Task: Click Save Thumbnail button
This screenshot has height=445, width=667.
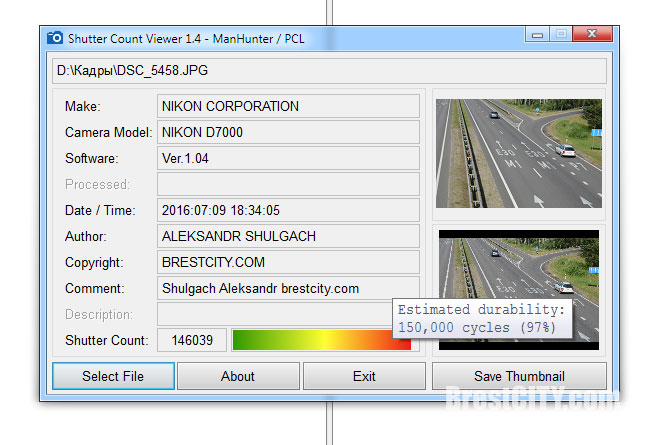Action: 519,376
